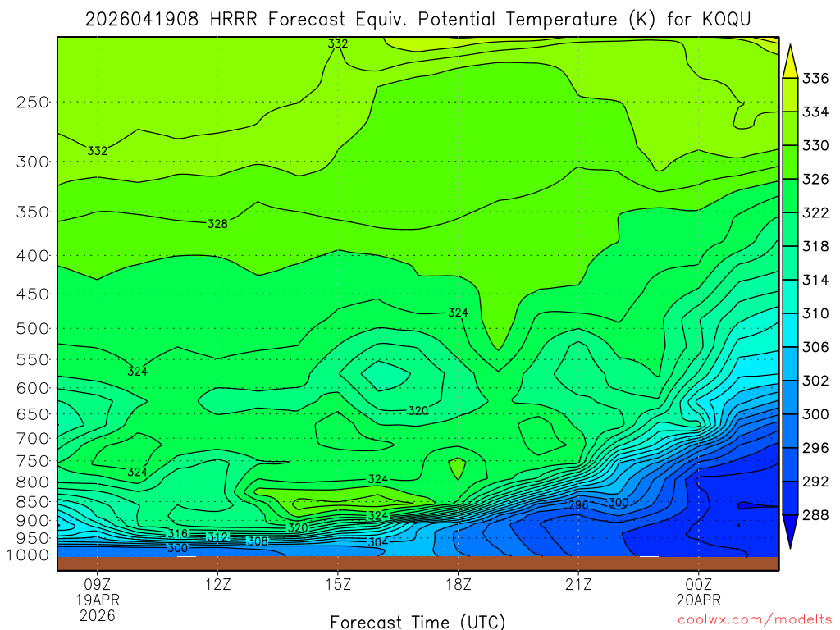Select the 310 colorbar value label
Viewport: 840px width, 630px height.
click(815, 313)
